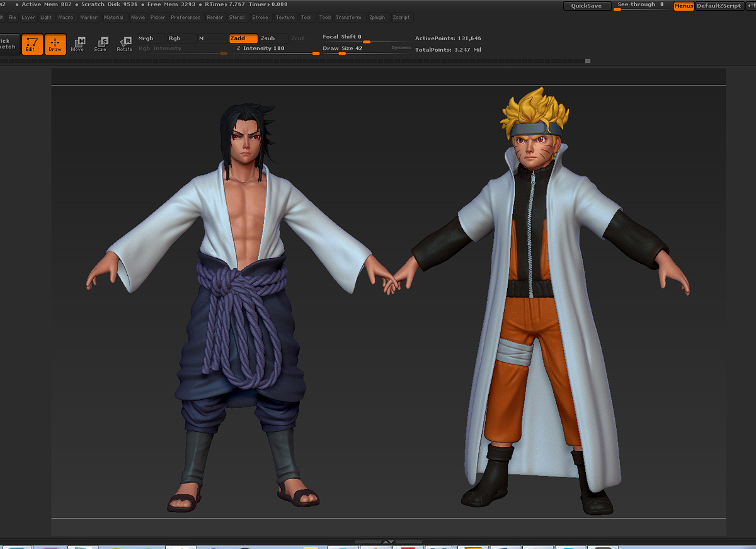Open the Stroke menu

click(260, 18)
